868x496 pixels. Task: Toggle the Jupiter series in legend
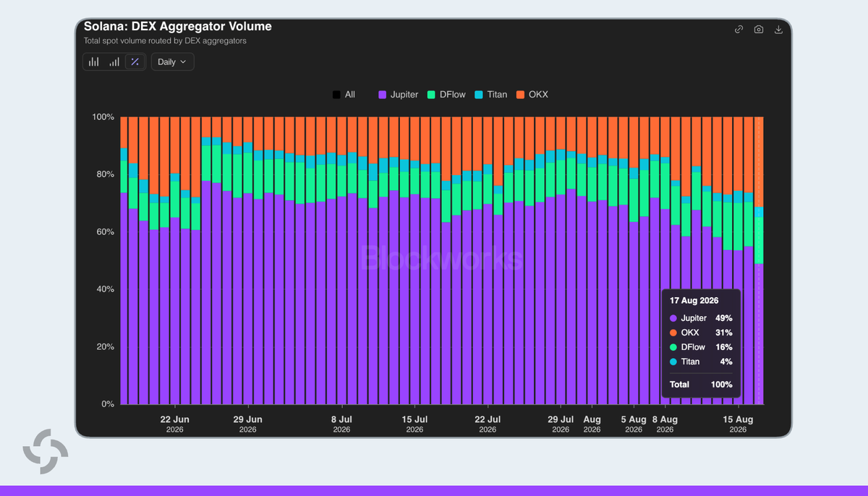point(398,95)
